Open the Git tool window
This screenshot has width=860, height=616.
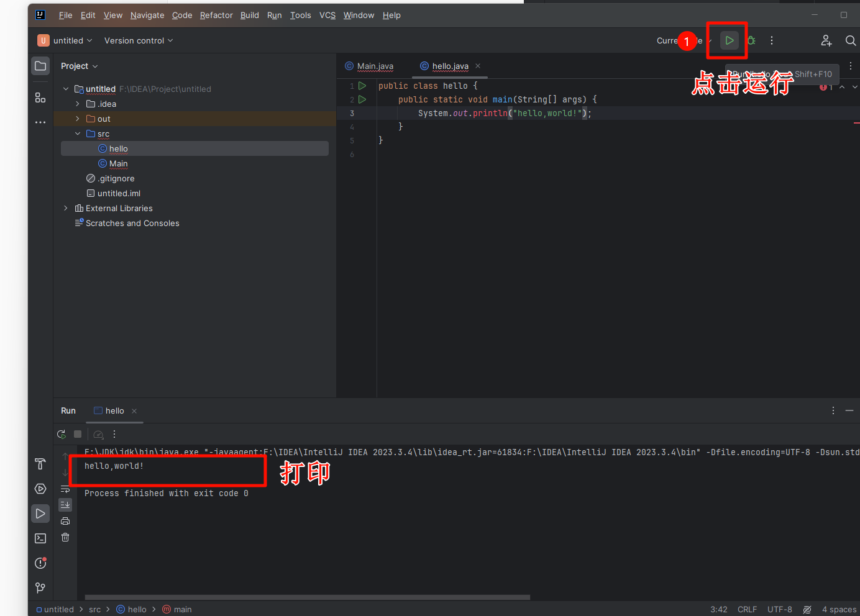pyautogui.click(x=40, y=588)
